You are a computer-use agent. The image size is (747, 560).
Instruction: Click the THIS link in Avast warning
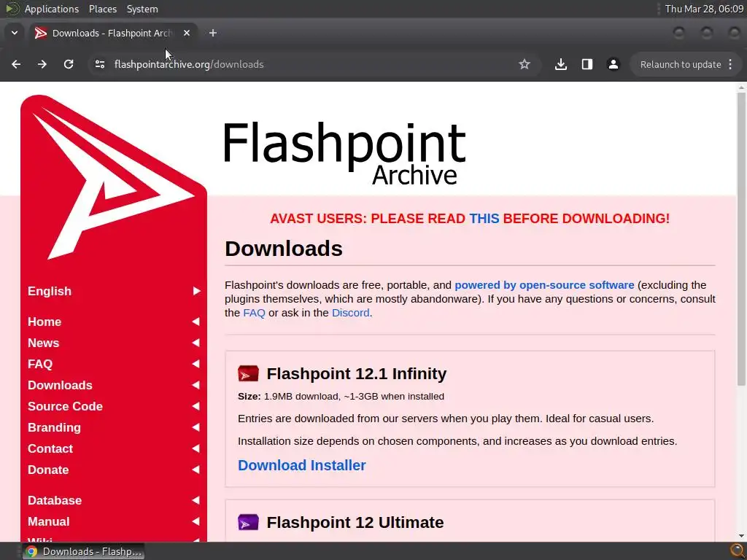(x=484, y=219)
